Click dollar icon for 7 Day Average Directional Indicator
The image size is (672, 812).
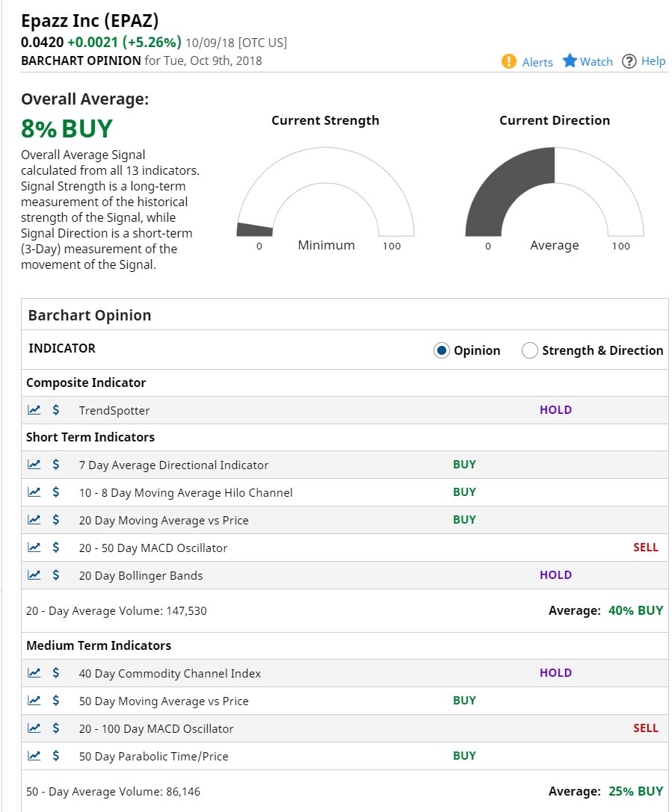pos(56,465)
